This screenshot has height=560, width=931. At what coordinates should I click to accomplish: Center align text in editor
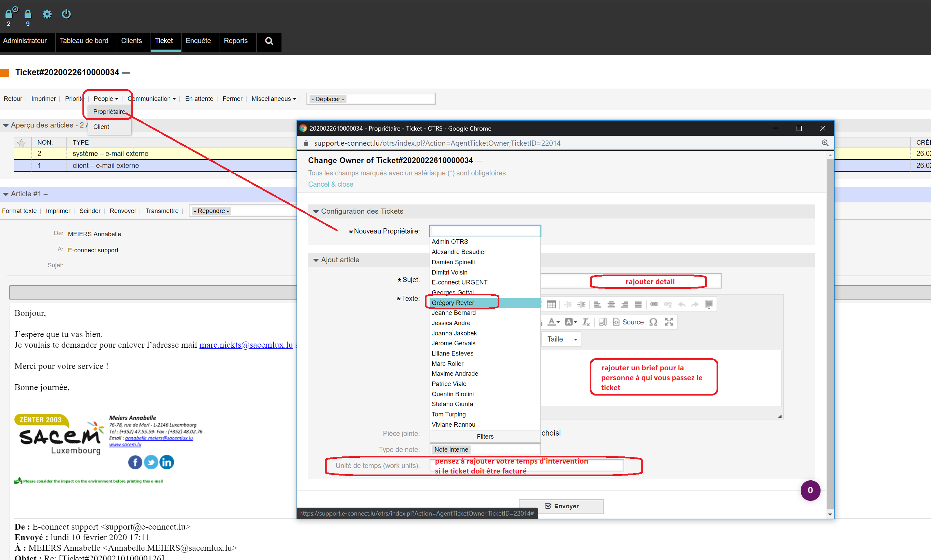(x=611, y=305)
